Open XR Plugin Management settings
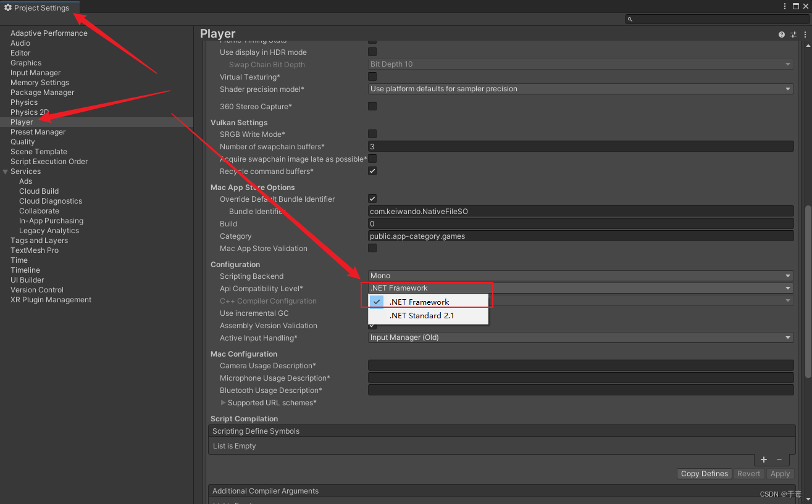Viewport: 812px width, 504px height. (51, 300)
